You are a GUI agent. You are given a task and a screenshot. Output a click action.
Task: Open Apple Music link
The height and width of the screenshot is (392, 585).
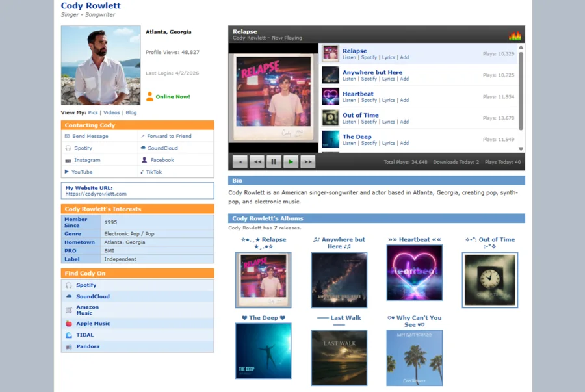(93, 324)
